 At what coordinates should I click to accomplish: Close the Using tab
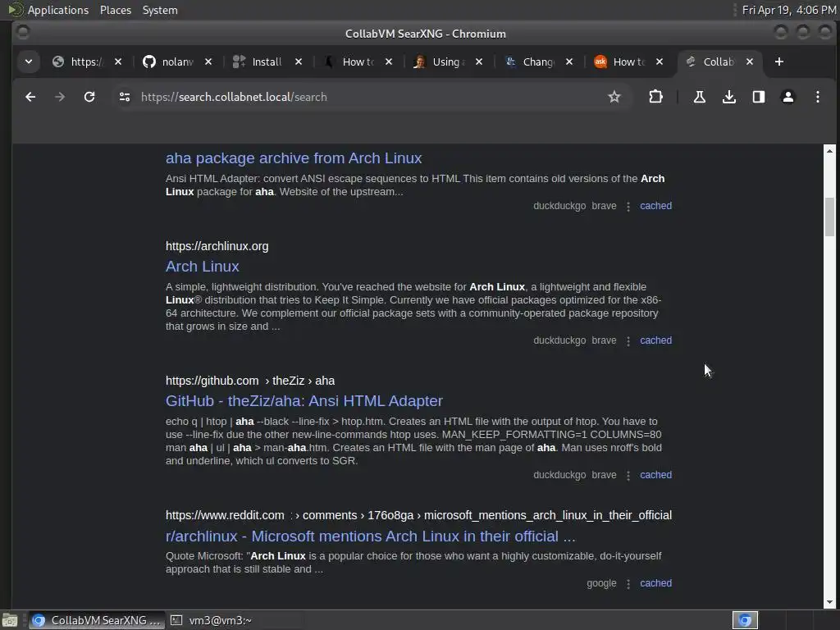[479, 62]
